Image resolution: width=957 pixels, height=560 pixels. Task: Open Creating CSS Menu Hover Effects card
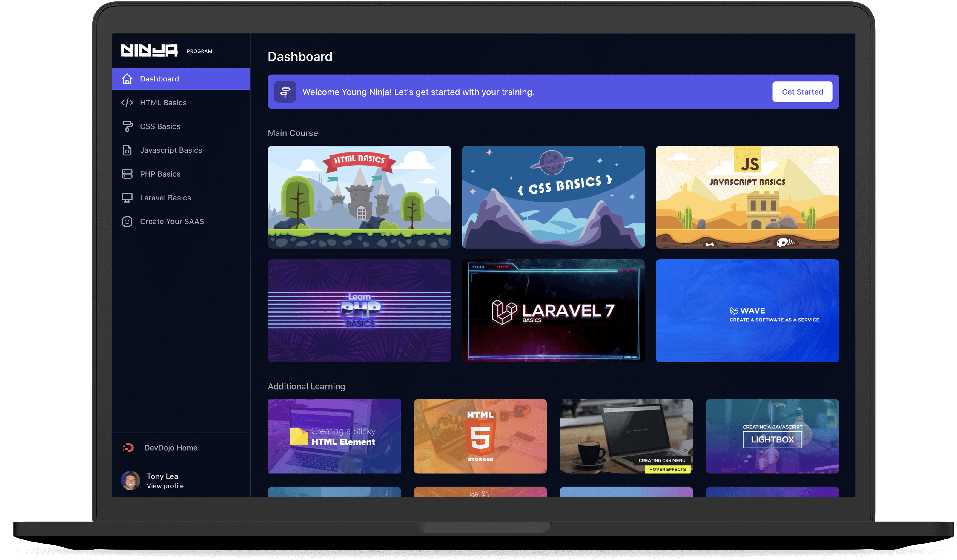tap(626, 436)
